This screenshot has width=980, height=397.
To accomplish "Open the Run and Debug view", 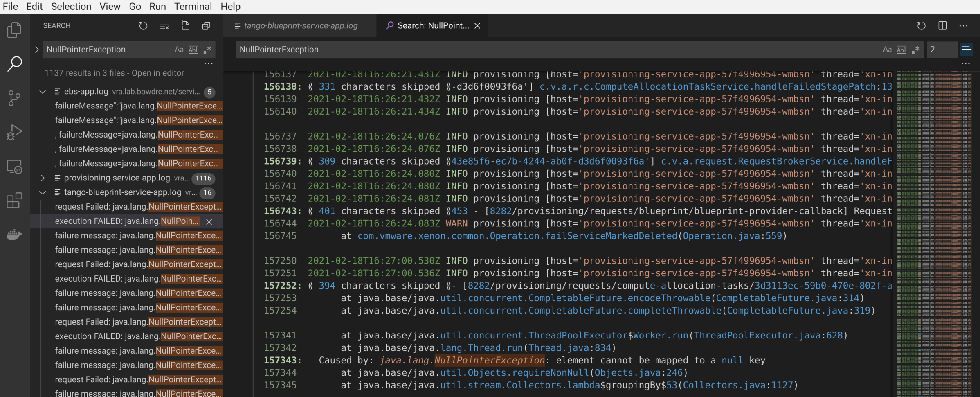I will point(15,132).
